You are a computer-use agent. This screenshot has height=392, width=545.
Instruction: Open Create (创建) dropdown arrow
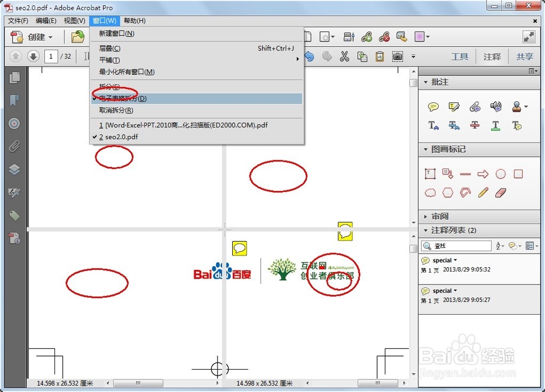coord(50,37)
